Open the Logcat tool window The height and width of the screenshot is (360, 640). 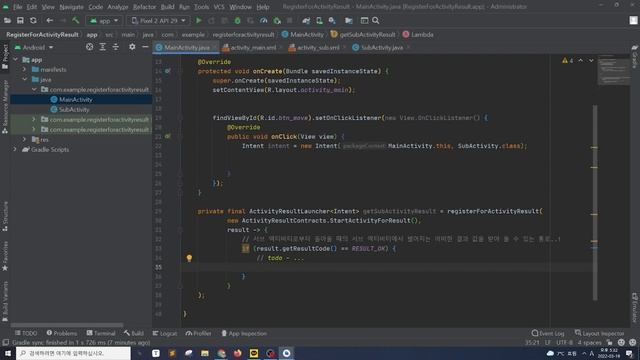tap(165, 333)
